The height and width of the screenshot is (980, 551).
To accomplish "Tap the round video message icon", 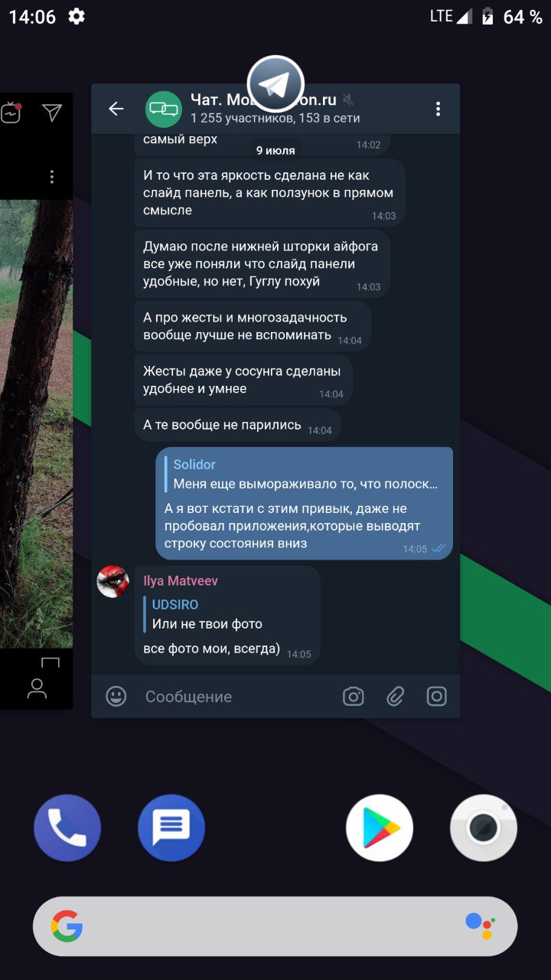I will pos(436,696).
